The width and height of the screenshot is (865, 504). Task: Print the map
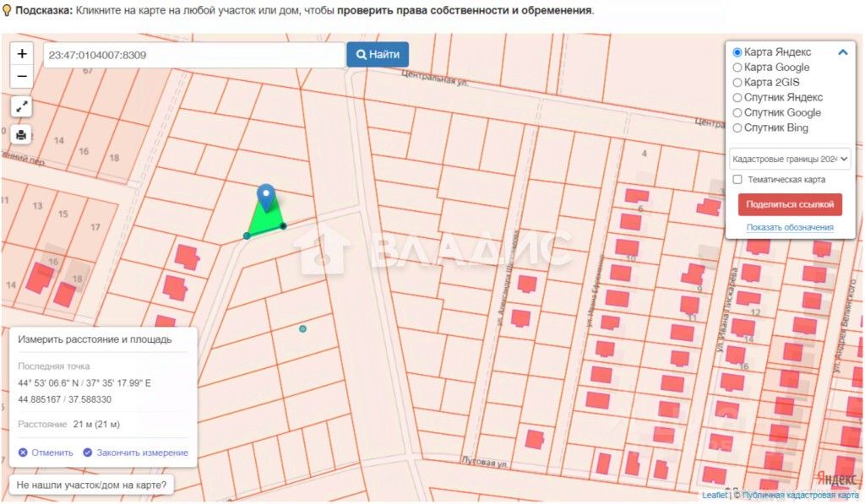[x=21, y=134]
